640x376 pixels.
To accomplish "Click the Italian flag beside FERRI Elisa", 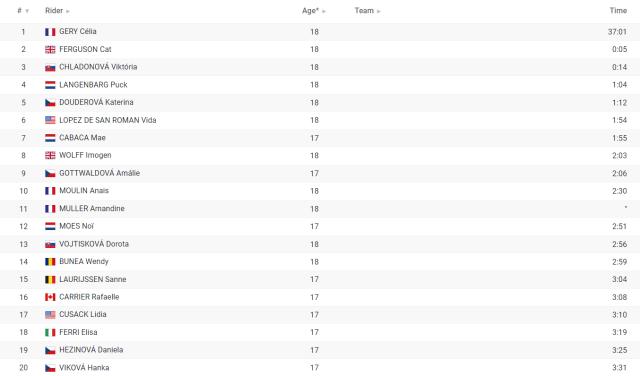I will coord(50,333).
